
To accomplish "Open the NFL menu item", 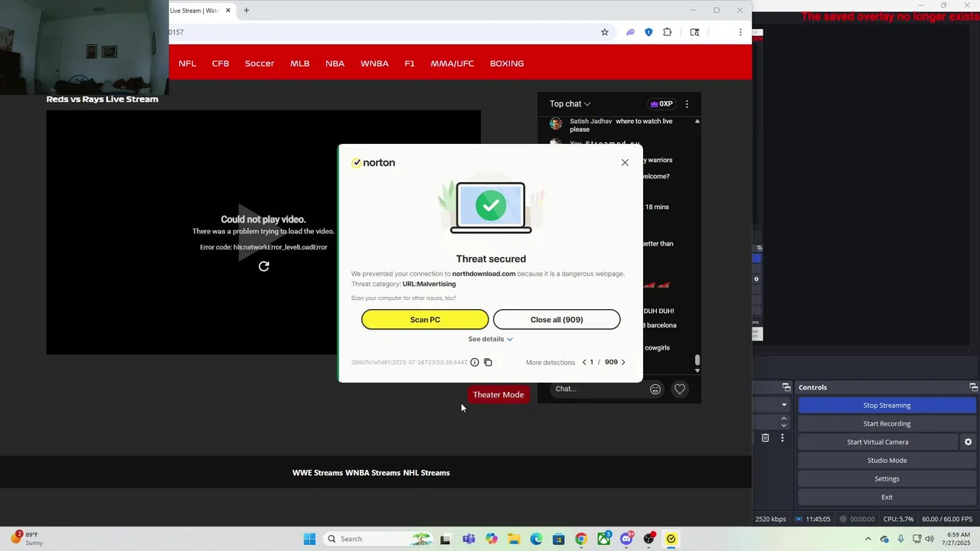I will click(188, 64).
